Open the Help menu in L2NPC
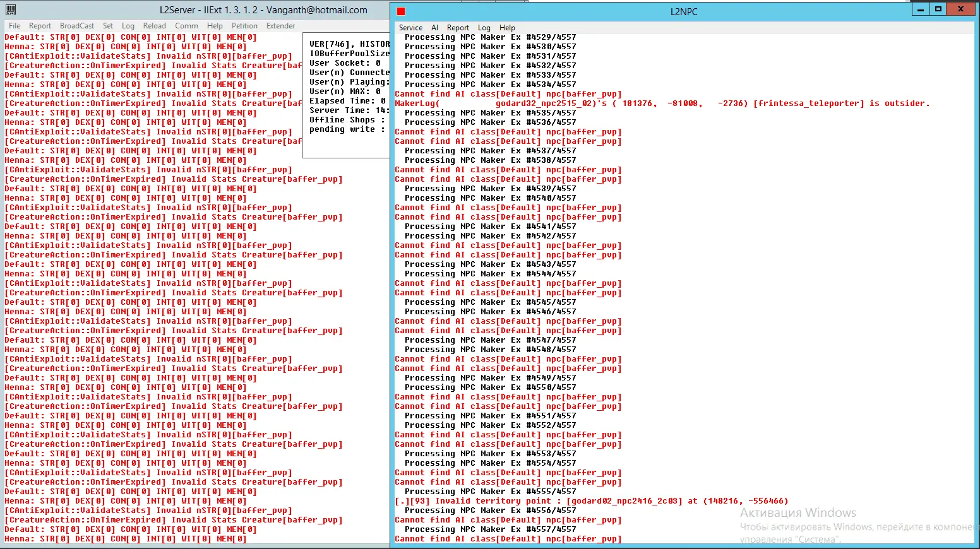 tap(507, 28)
